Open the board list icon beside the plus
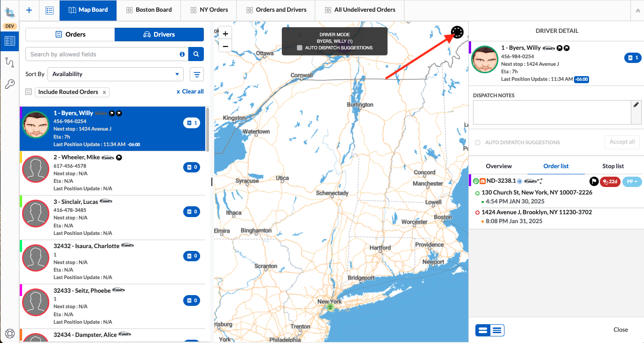Screen dimensions: 644x343 point(49,10)
